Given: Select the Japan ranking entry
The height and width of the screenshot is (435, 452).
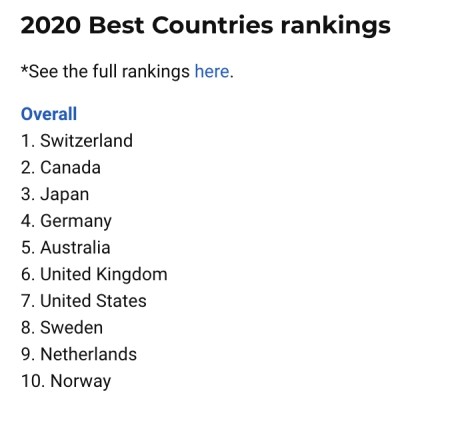Looking at the screenshot, I should point(55,195).
